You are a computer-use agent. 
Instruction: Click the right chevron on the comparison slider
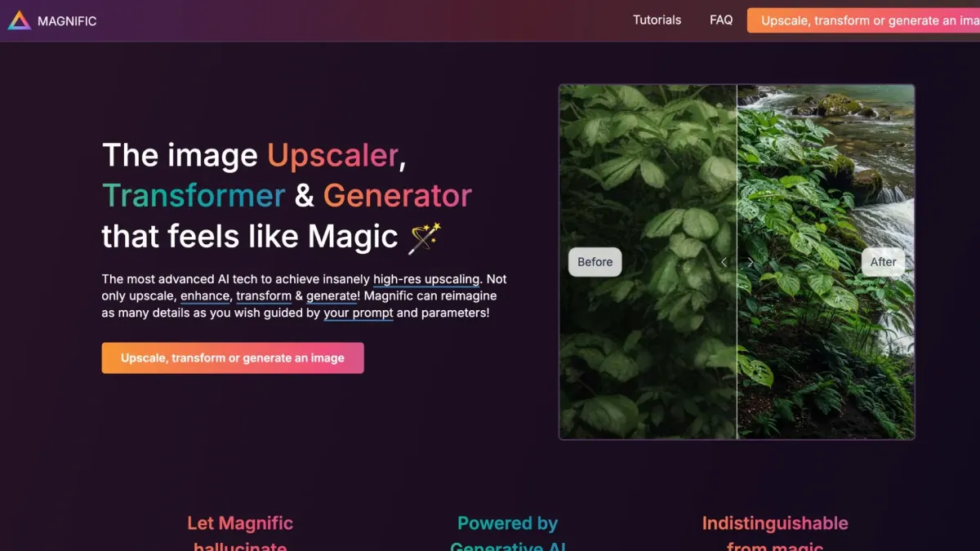(751, 262)
